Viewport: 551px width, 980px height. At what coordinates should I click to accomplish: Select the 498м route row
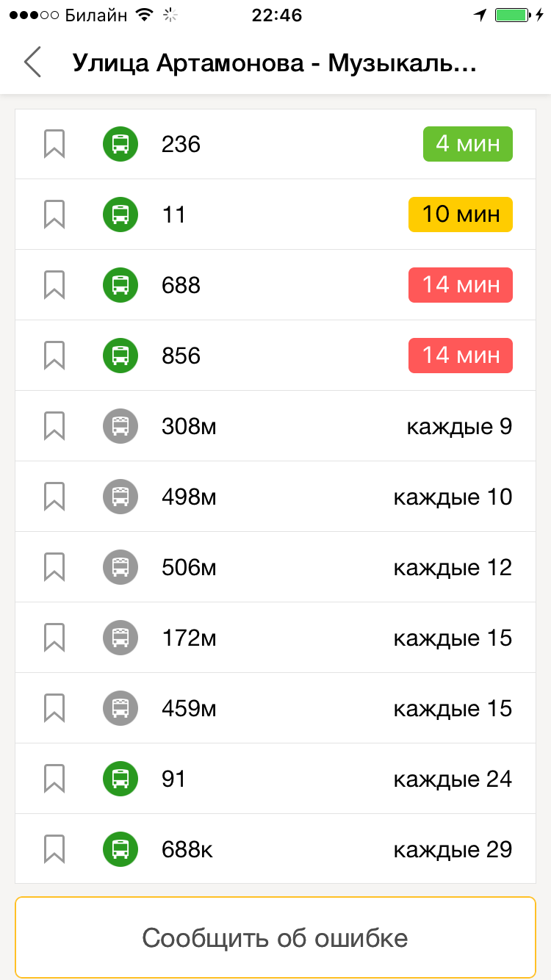(x=294, y=497)
